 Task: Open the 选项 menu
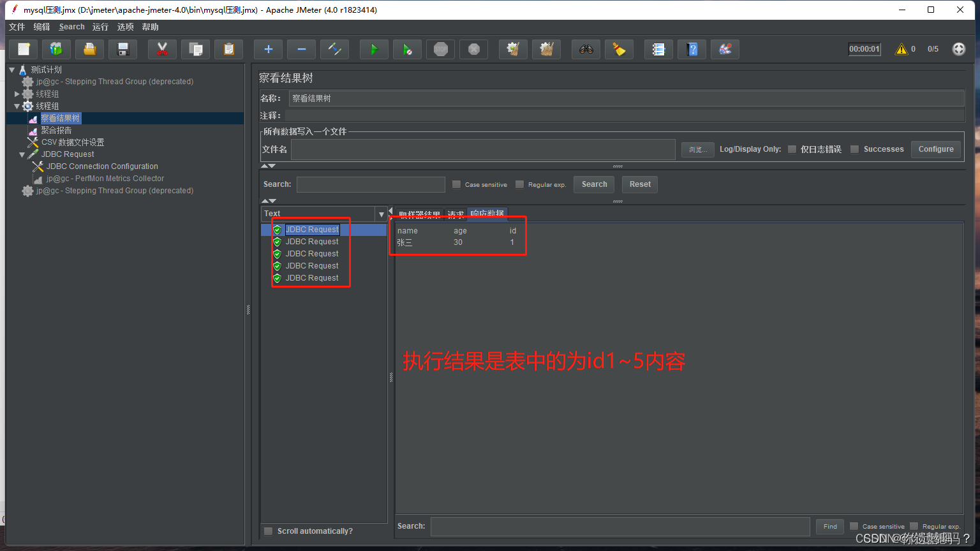pyautogui.click(x=126, y=27)
